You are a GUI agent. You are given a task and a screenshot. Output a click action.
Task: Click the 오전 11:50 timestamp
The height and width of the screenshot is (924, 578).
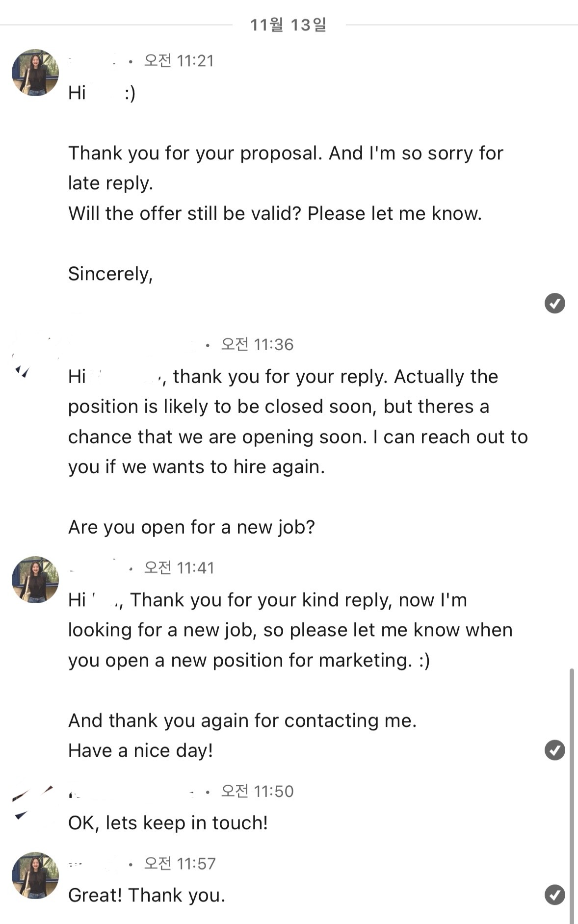257,791
